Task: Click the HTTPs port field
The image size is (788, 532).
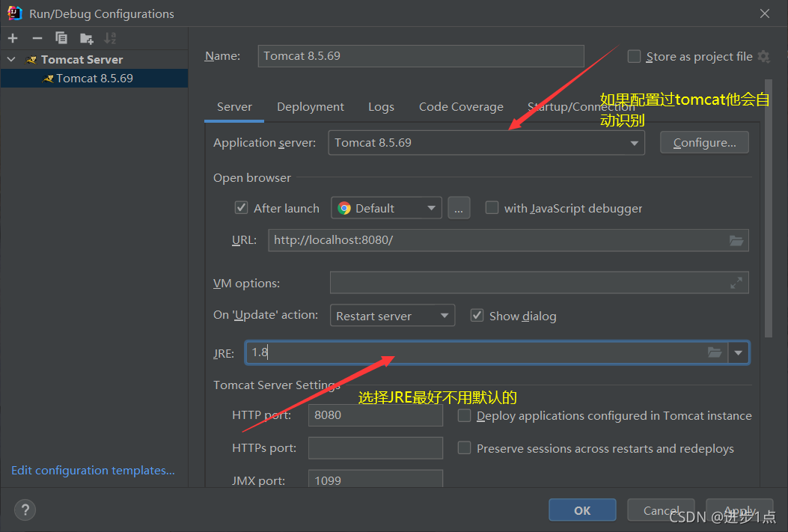Action: pos(376,447)
